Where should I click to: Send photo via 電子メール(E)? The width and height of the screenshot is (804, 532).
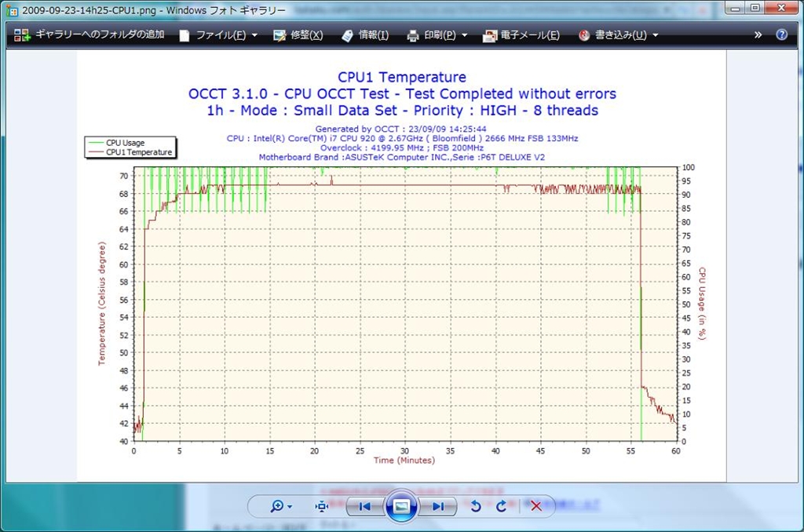tap(521, 35)
